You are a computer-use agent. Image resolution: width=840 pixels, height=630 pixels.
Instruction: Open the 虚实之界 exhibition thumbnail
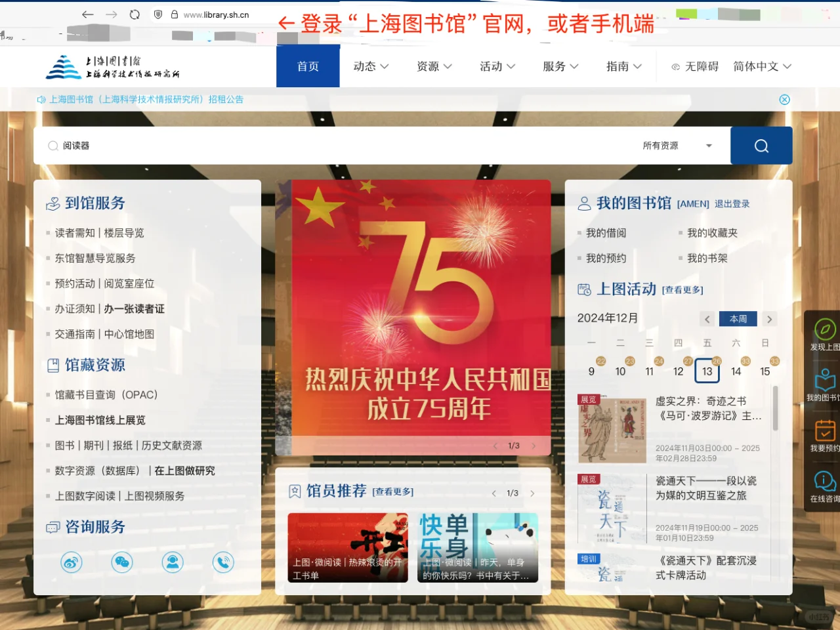tap(612, 429)
